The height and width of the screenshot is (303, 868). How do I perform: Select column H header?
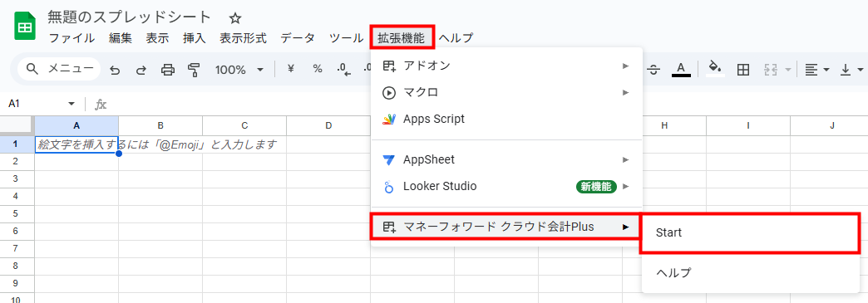pyautogui.click(x=664, y=125)
